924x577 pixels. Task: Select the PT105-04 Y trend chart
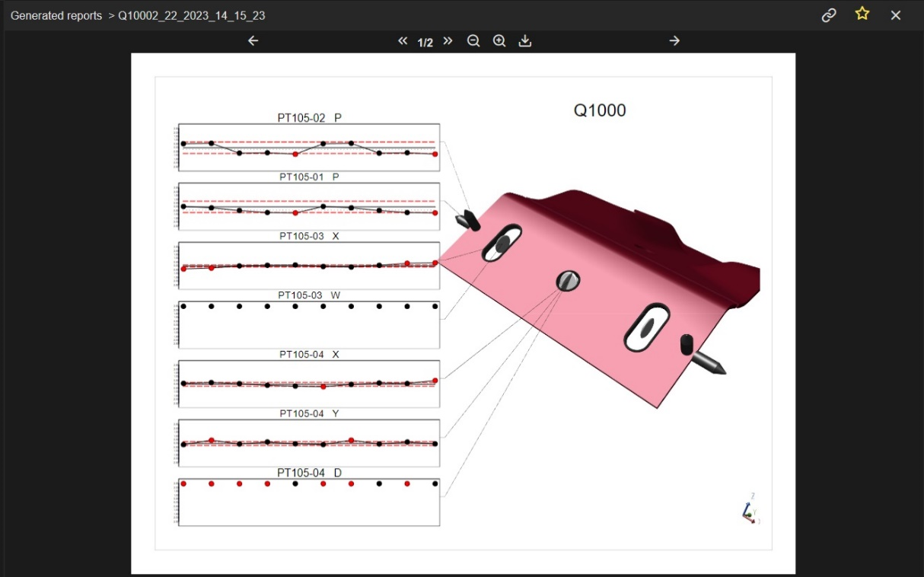(x=309, y=443)
